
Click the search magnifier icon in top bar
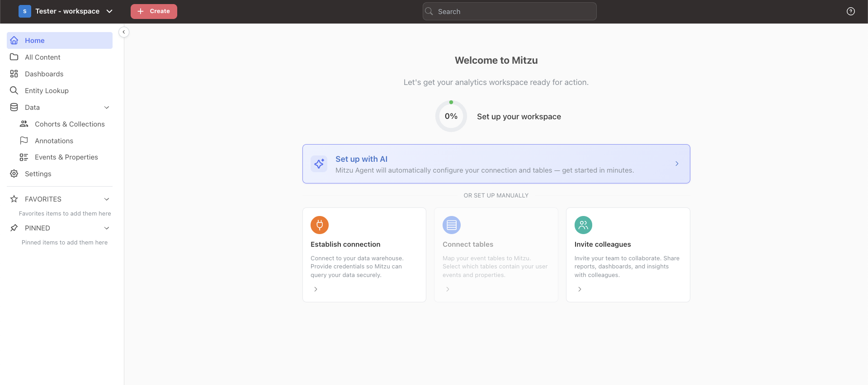coord(429,11)
